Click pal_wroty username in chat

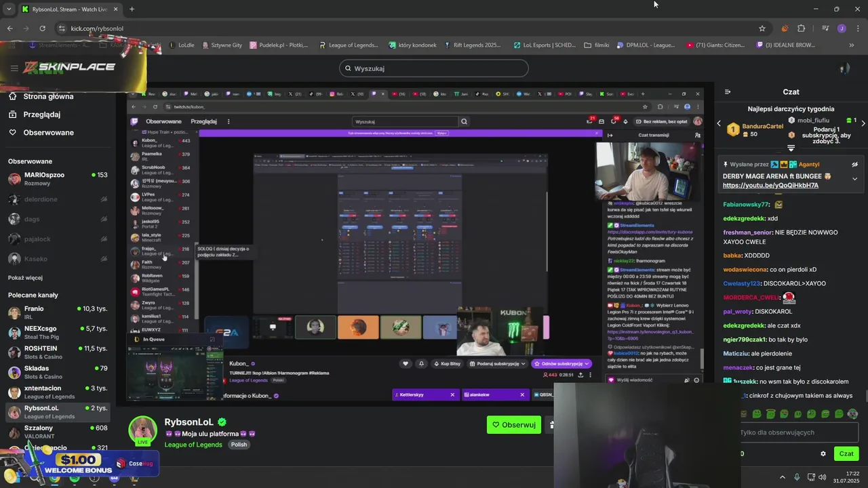[738, 312]
